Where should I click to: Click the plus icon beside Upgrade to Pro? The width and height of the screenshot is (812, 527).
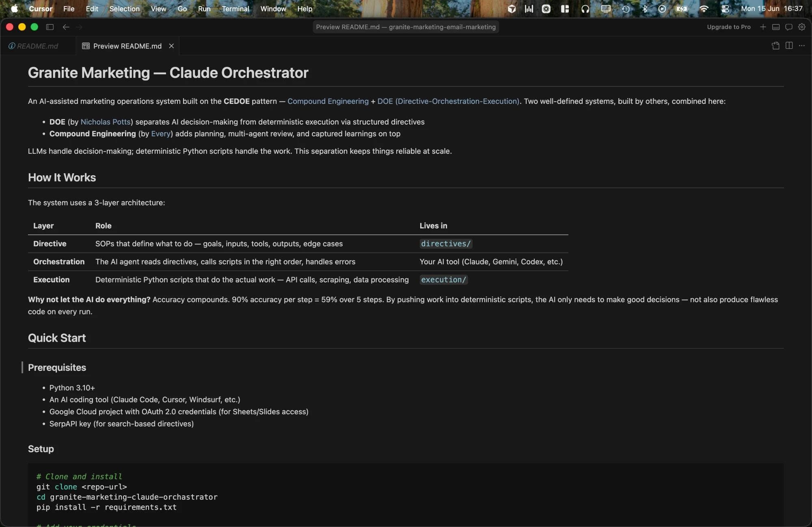pos(763,27)
